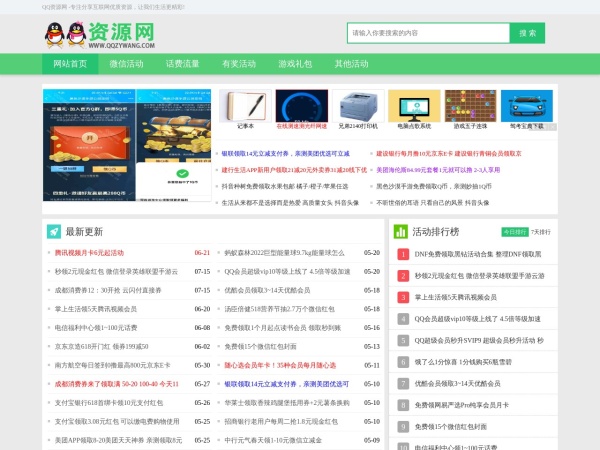Click rank 3 badge for 掌上生活领5天

point(403,297)
